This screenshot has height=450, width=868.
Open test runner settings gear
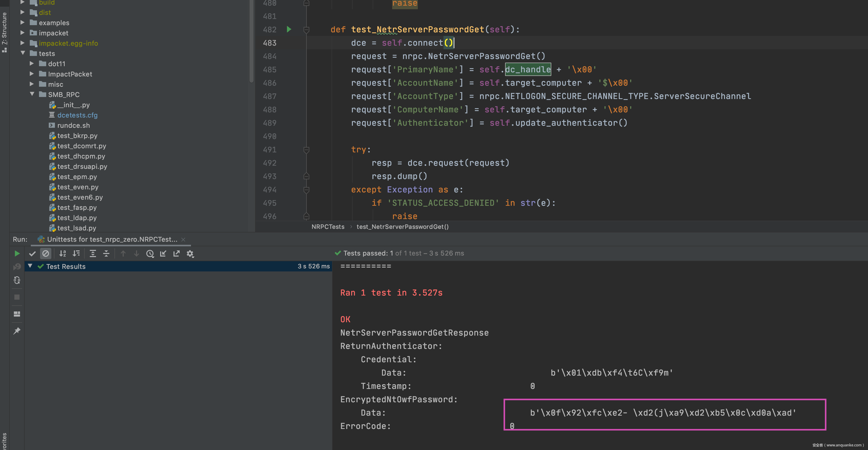click(190, 253)
